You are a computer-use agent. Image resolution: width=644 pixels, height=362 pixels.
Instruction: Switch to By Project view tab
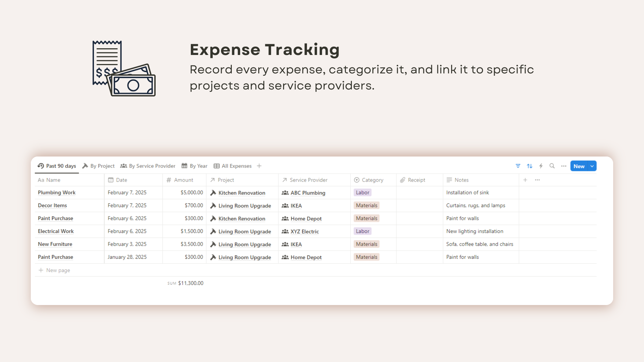click(x=99, y=166)
